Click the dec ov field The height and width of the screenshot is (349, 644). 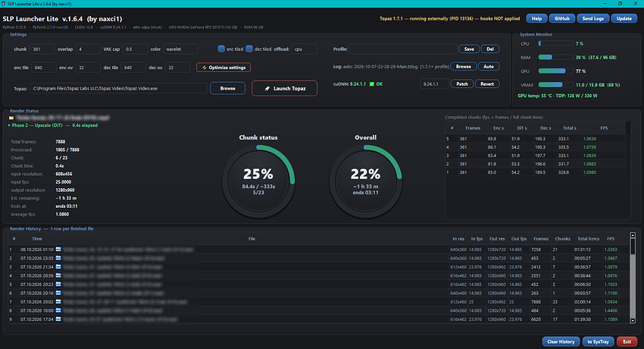(177, 68)
